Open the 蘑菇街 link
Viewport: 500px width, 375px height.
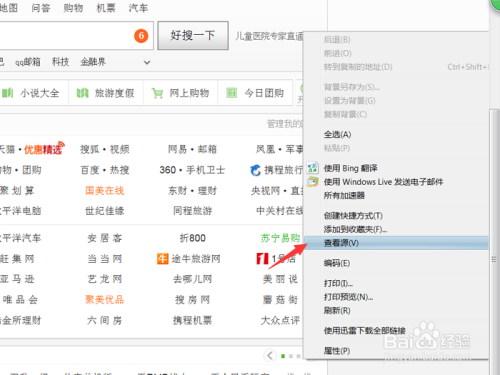[280, 300]
